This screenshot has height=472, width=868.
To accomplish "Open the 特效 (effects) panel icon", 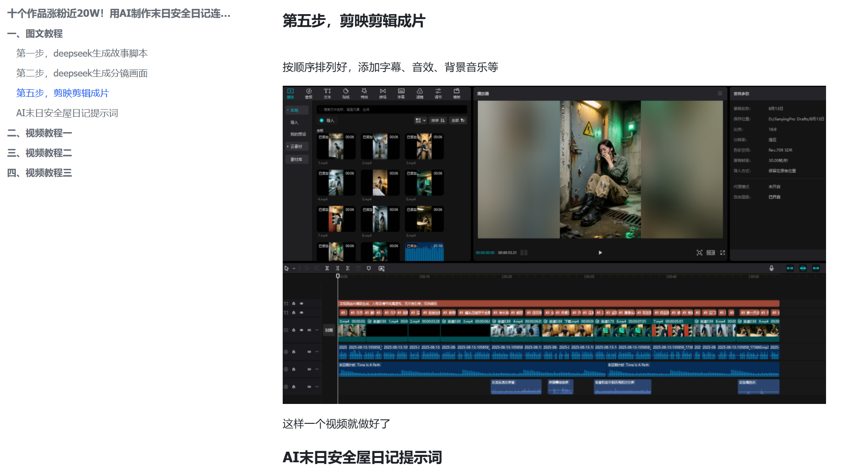I will 364,93.
